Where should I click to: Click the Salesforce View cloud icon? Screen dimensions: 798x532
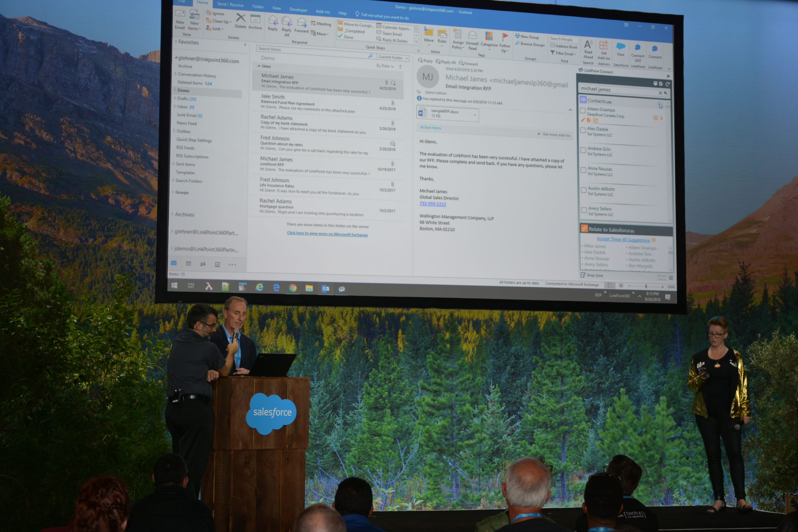620,46
